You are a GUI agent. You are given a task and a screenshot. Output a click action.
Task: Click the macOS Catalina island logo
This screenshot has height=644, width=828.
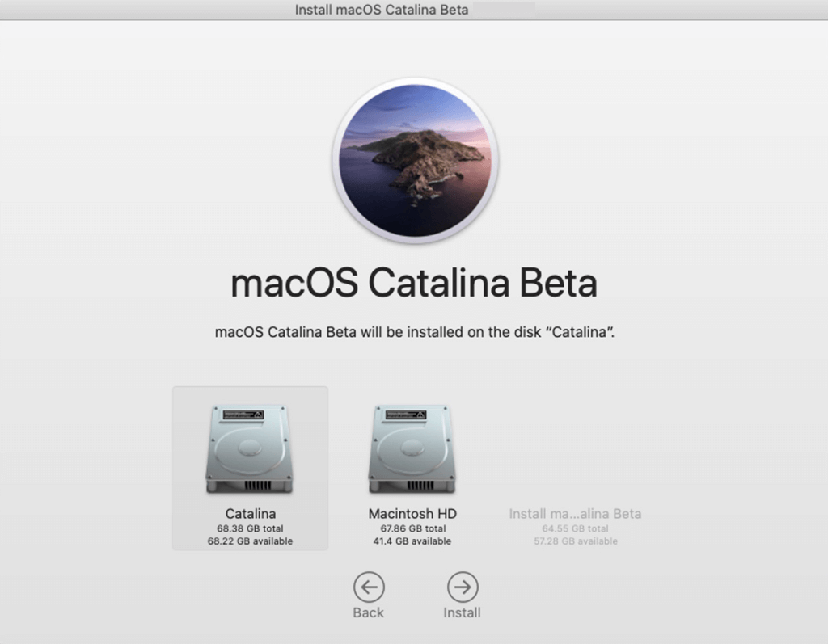point(415,161)
